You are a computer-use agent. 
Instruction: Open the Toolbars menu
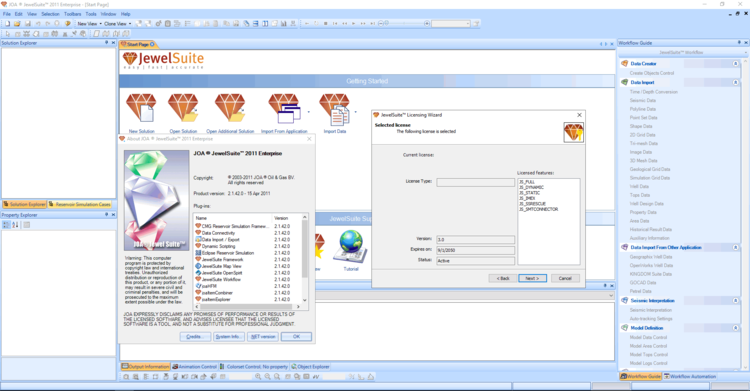coord(73,14)
